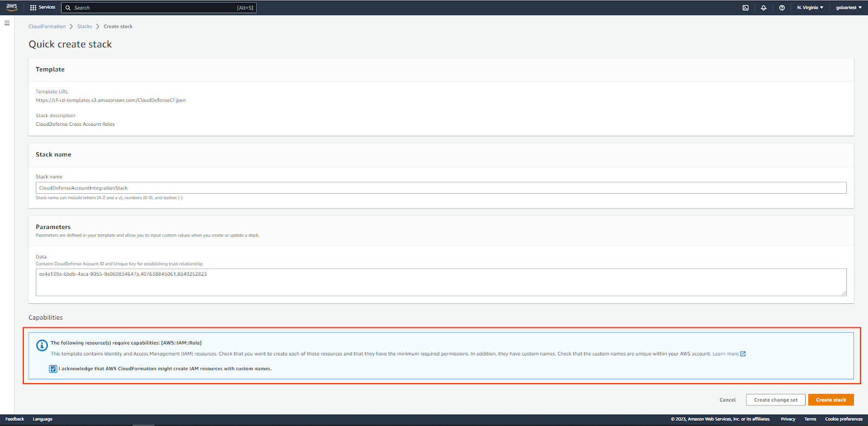
Task: Click the Parameters section heading
Action: pos(53,227)
